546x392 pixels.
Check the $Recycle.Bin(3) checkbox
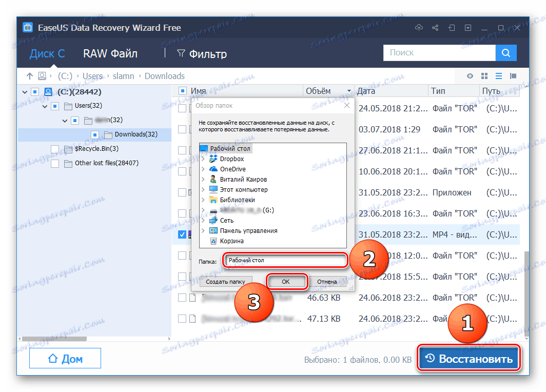click(x=55, y=149)
